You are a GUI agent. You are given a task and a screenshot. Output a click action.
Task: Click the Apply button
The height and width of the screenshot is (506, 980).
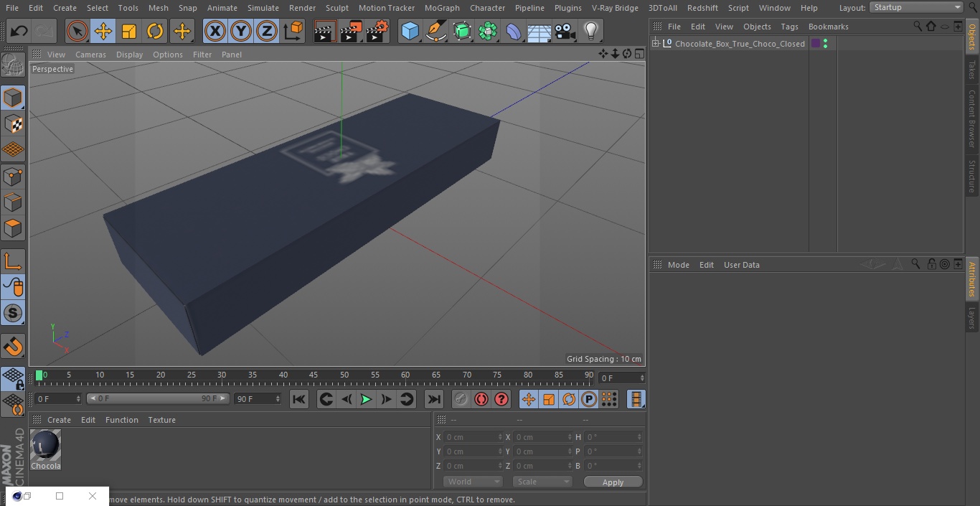[613, 482]
